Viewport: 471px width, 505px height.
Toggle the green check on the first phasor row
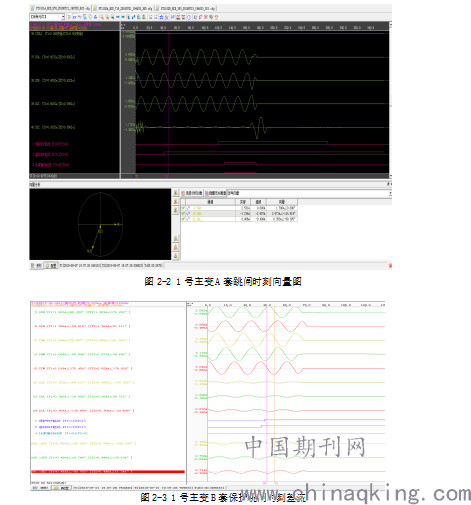tap(183, 208)
